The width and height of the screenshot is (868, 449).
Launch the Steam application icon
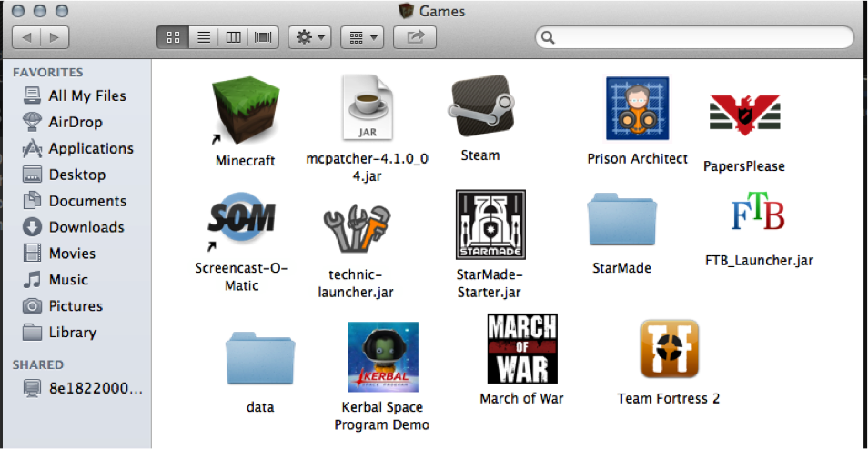(x=479, y=105)
